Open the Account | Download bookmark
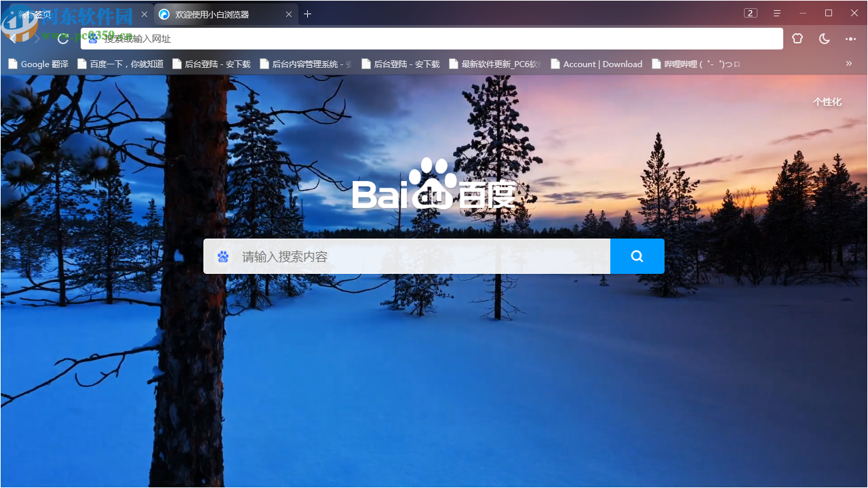 coord(597,64)
